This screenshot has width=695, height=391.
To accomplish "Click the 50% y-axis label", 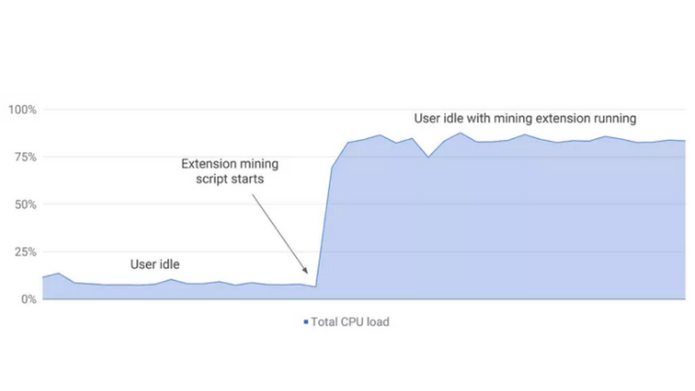I will 26,204.
